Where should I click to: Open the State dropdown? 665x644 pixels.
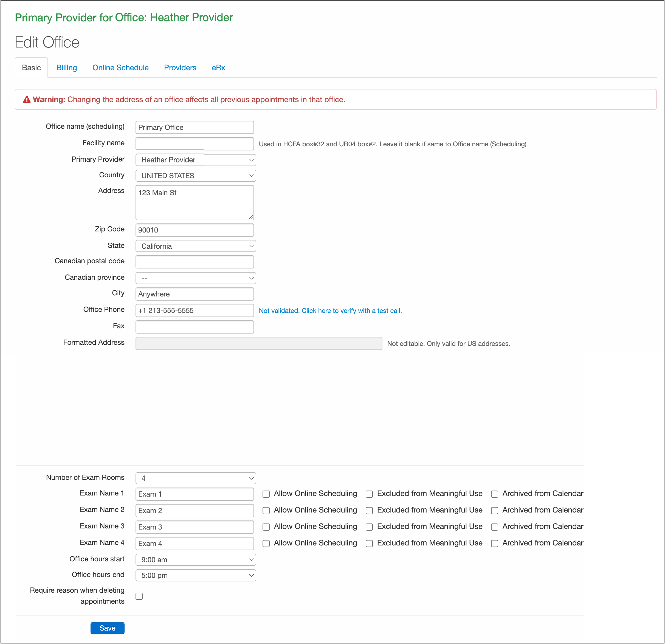[195, 246]
